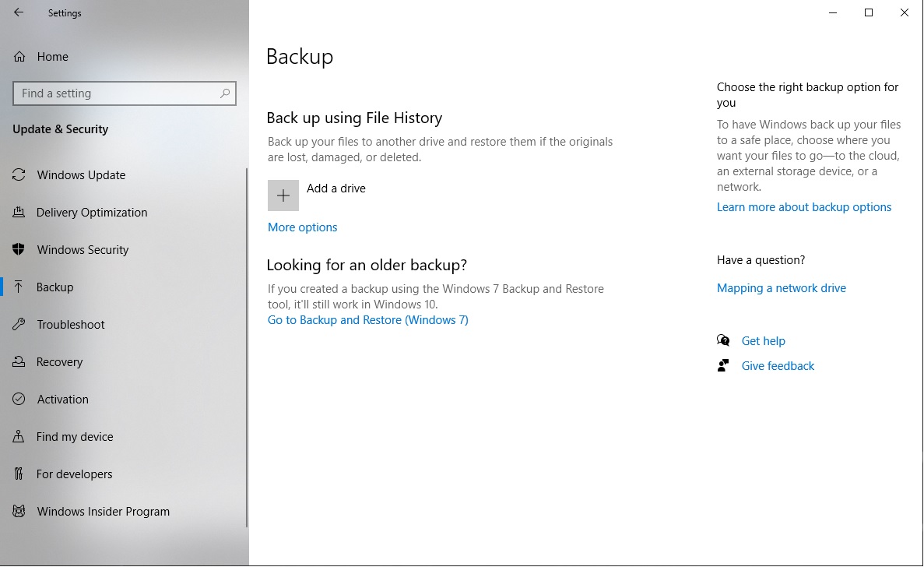Viewport: 924px width, 567px height.
Task: Click the Troubleshoot wrench icon
Action: click(19, 324)
